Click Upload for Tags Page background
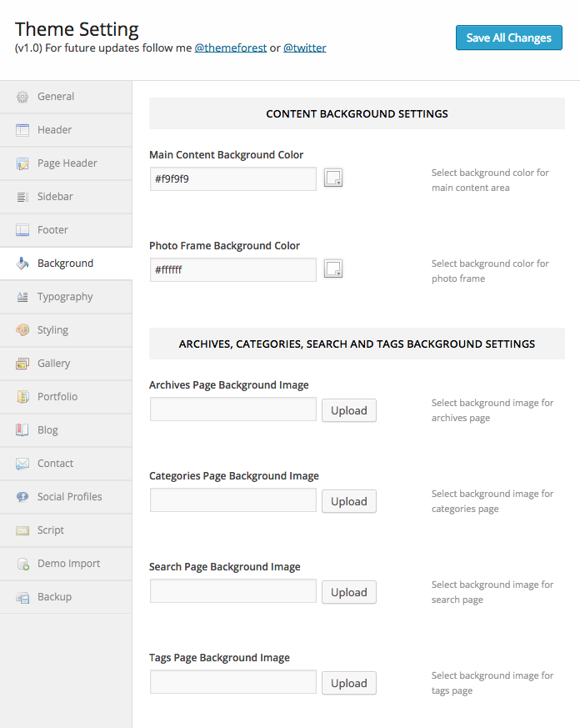The height and width of the screenshot is (728, 580). point(348,683)
